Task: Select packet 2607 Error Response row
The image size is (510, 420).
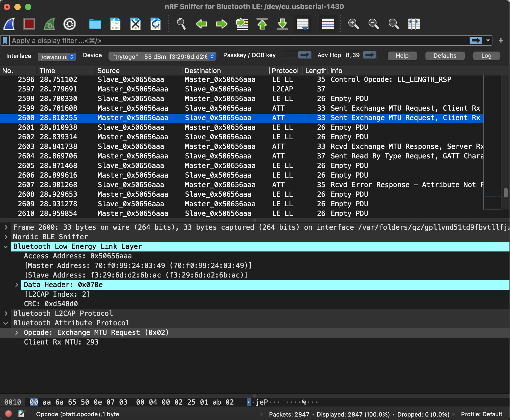Action: pos(242,185)
